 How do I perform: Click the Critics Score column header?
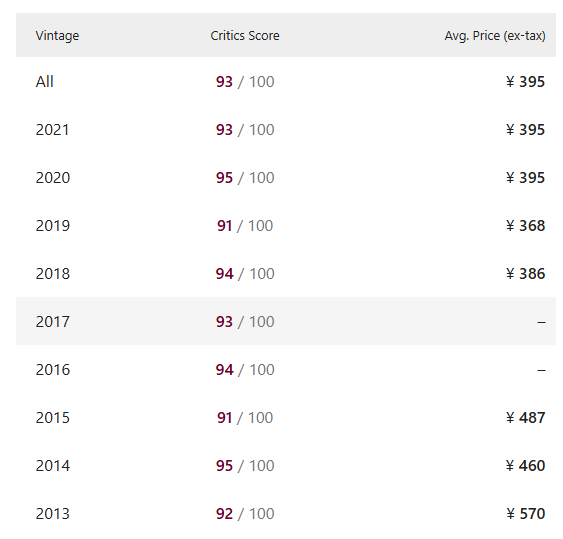click(245, 36)
